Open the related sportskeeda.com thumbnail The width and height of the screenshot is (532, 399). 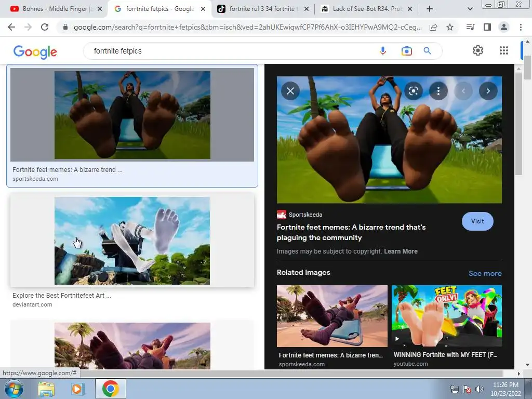click(332, 316)
